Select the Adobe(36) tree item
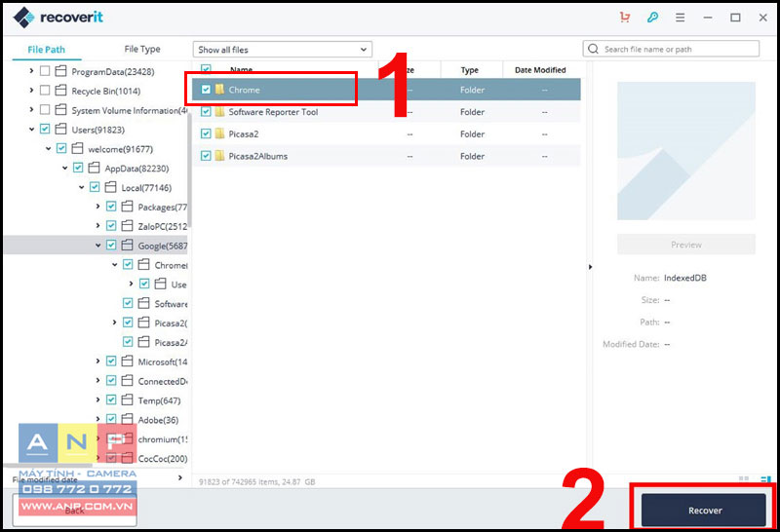The height and width of the screenshot is (532, 780). pyautogui.click(x=158, y=420)
